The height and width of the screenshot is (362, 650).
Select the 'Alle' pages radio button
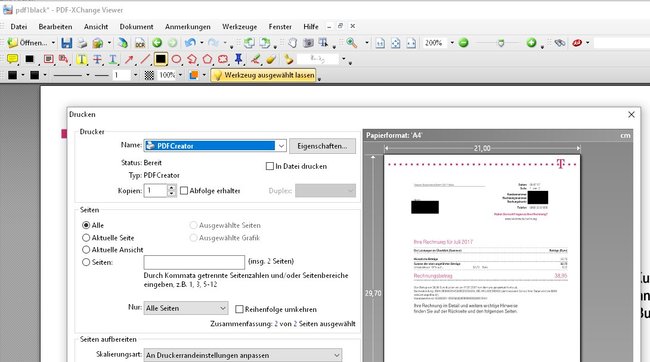86,225
